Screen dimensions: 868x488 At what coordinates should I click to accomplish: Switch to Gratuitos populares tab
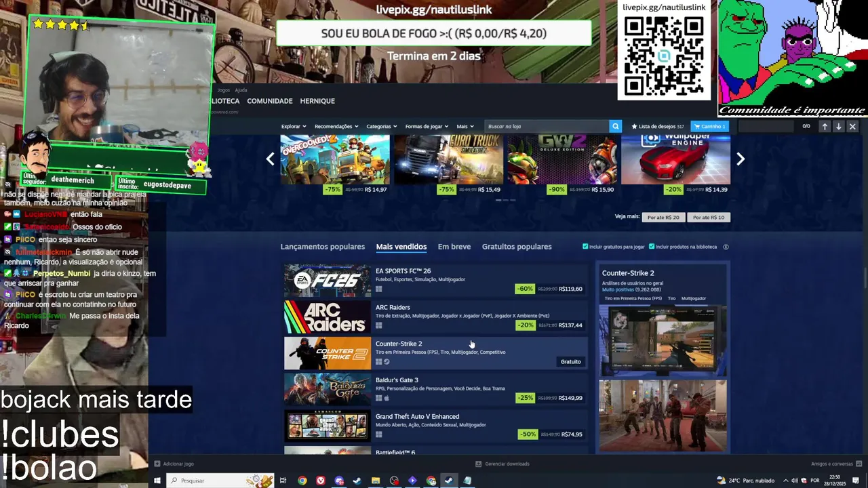point(517,247)
